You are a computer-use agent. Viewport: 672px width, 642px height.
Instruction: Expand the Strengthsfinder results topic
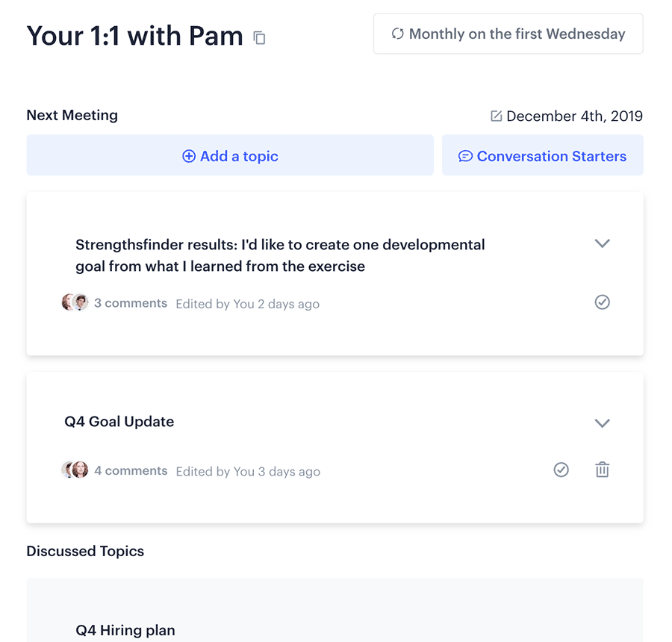(602, 243)
